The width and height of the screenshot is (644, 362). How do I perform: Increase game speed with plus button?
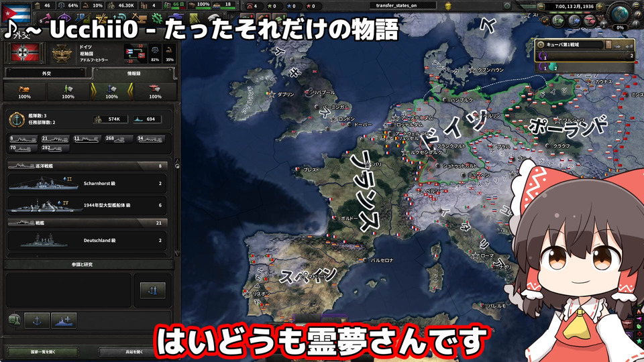(x=600, y=7)
